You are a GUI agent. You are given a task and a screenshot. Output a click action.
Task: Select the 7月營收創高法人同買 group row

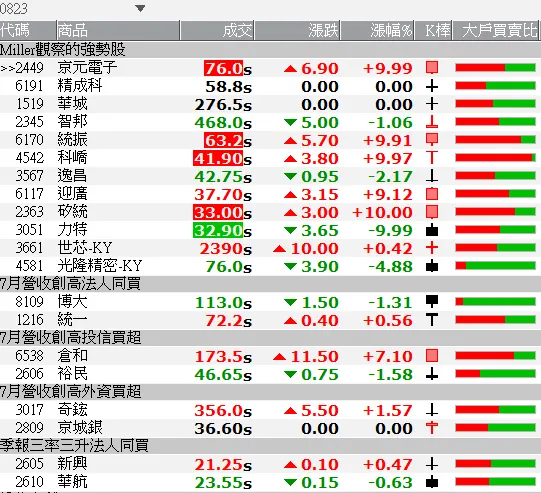pos(270,284)
